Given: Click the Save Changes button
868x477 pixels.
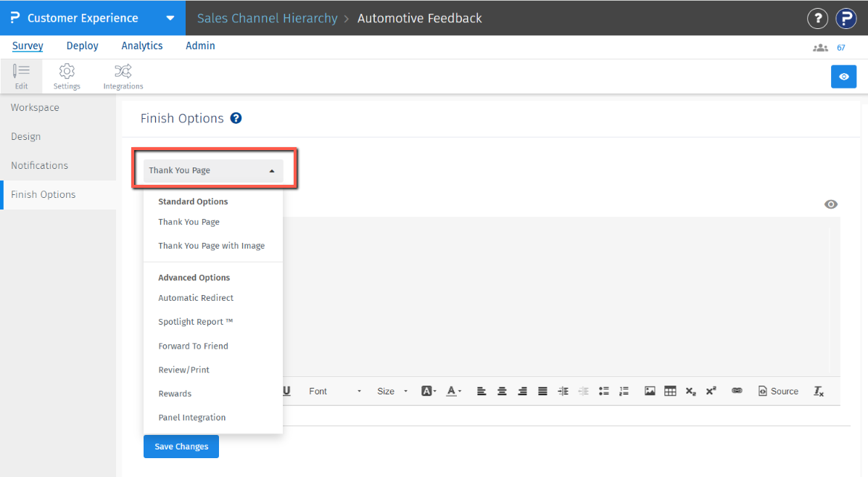Looking at the screenshot, I should click(x=181, y=447).
